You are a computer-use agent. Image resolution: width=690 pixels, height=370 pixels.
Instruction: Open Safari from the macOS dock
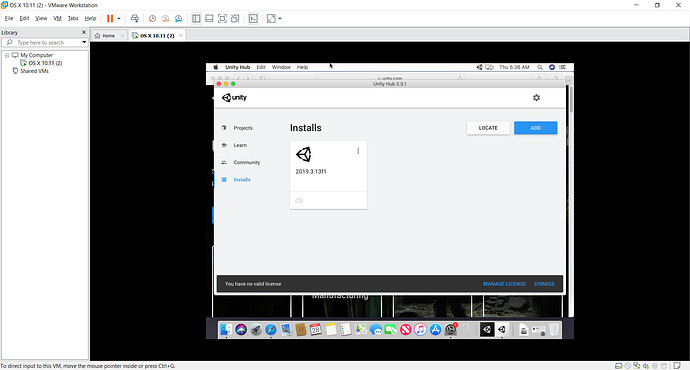(271, 329)
